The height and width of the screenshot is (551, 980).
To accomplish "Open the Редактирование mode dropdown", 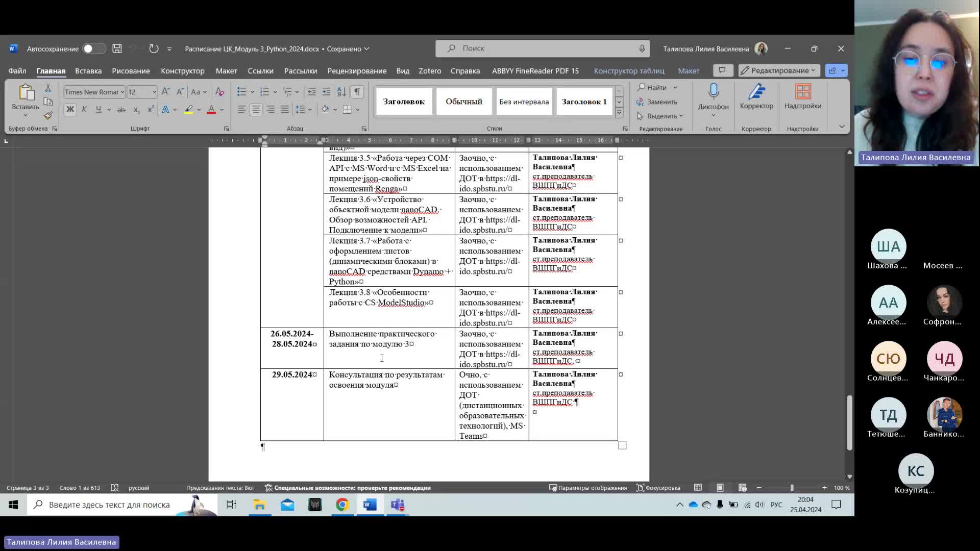I will [779, 70].
